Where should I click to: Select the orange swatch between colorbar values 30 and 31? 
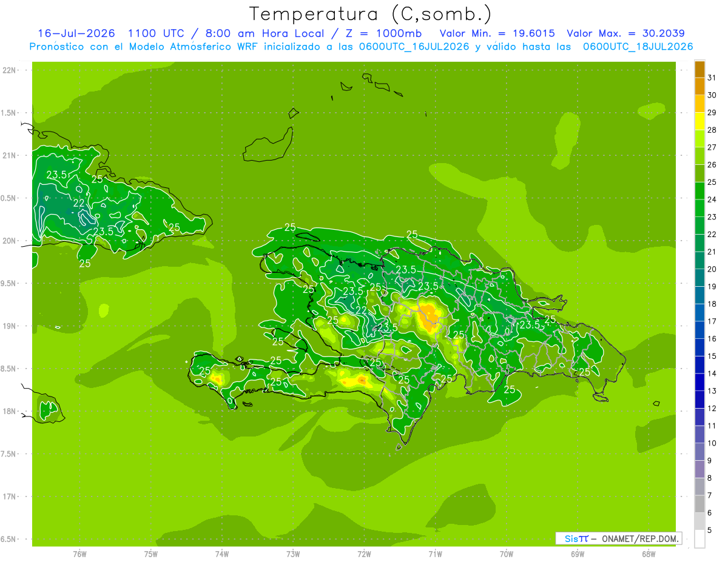point(699,86)
